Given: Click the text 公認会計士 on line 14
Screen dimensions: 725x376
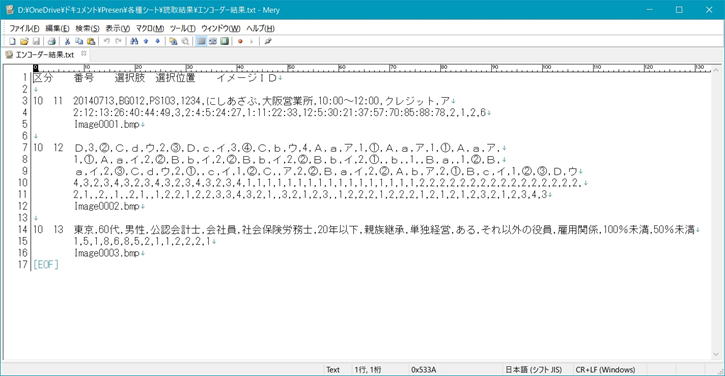Looking at the screenshot, I should [x=175, y=229].
